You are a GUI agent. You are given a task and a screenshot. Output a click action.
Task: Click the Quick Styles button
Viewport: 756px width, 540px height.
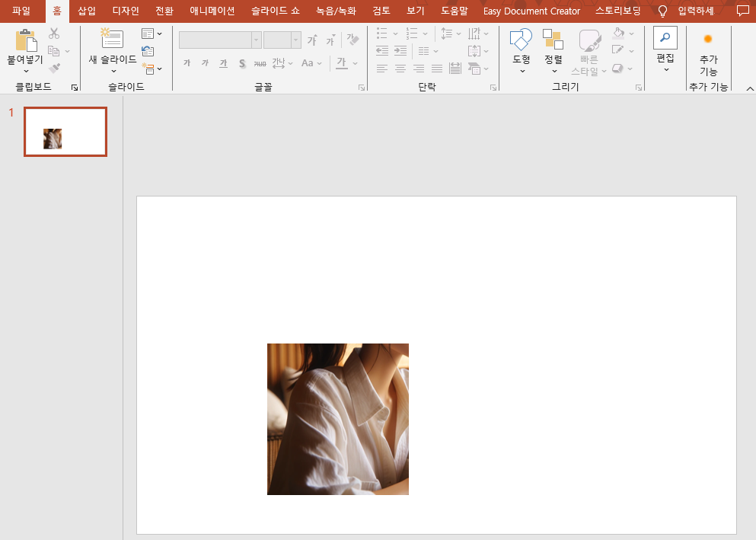[589, 52]
